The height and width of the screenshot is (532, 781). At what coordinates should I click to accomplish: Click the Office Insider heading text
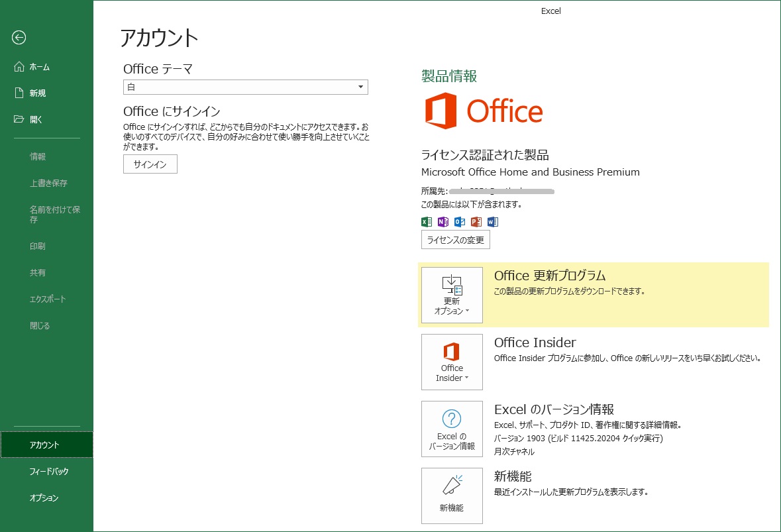tap(535, 343)
